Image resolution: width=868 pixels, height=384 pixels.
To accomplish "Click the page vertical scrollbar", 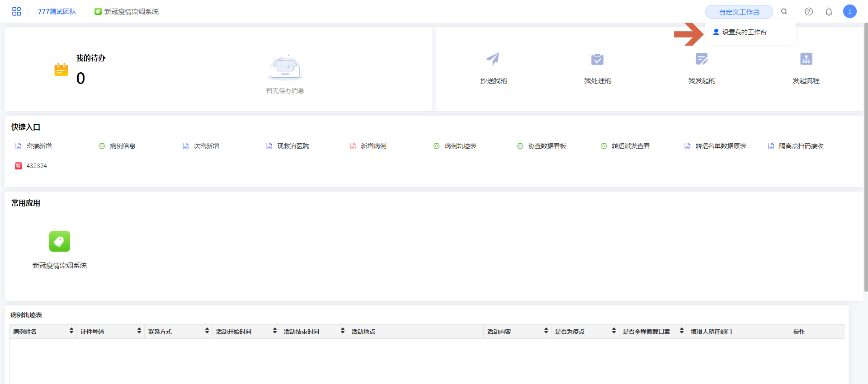I will pyautogui.click(x=865, y=158).
